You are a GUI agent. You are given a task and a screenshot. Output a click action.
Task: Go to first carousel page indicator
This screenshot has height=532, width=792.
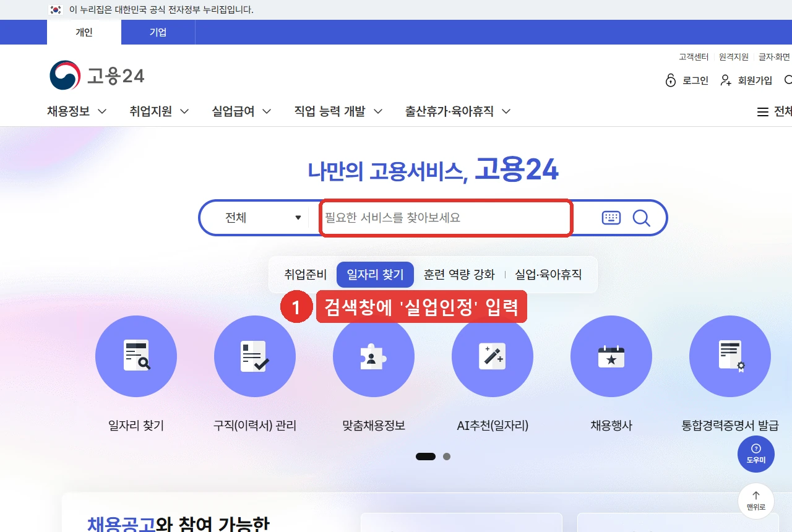click(426, 457)
